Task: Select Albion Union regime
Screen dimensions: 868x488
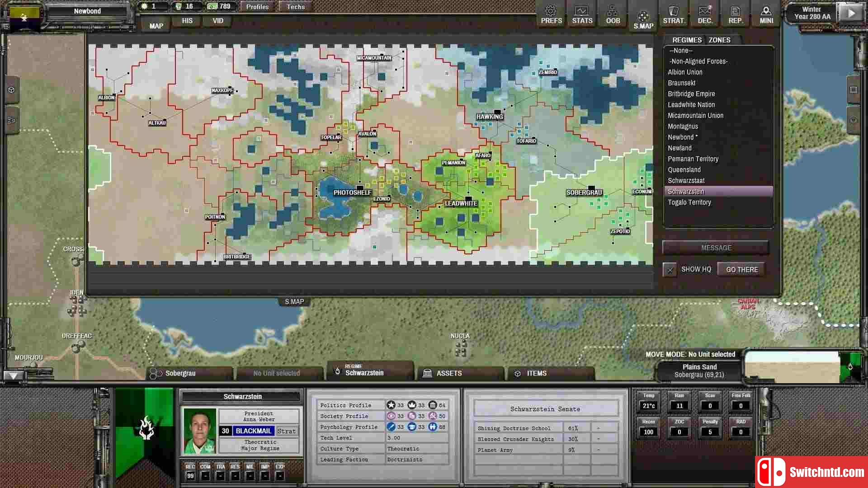Action: coord(718,72)
